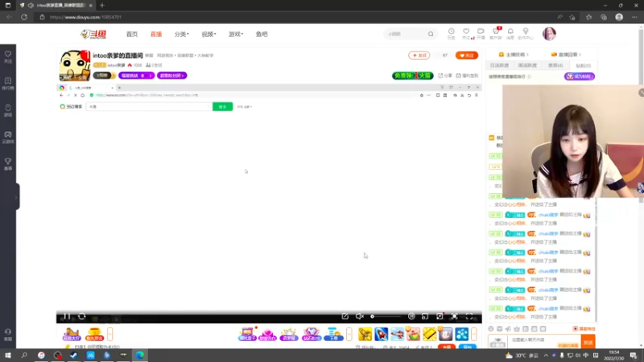Click the 分享 share link

445,76
